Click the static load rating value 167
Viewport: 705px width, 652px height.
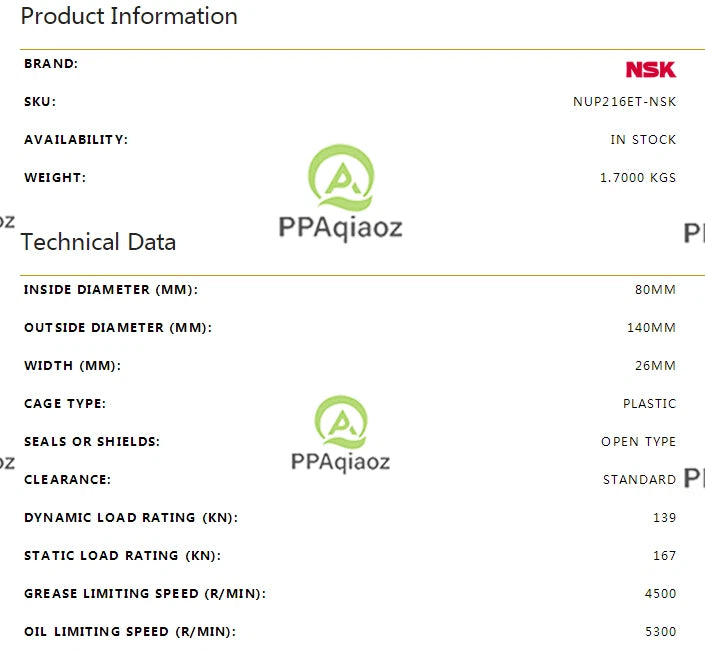click(x=665, y=556)
